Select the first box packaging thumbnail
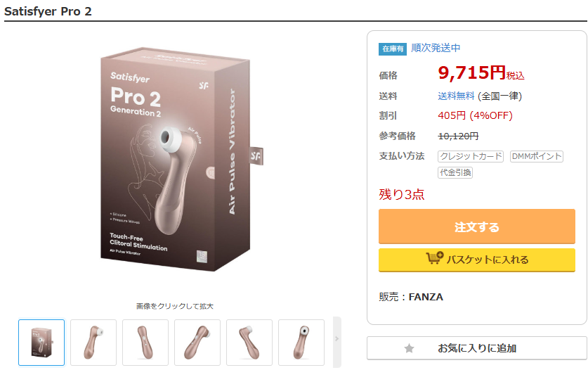Screen dimensions: 588x370 click(41, 343)
